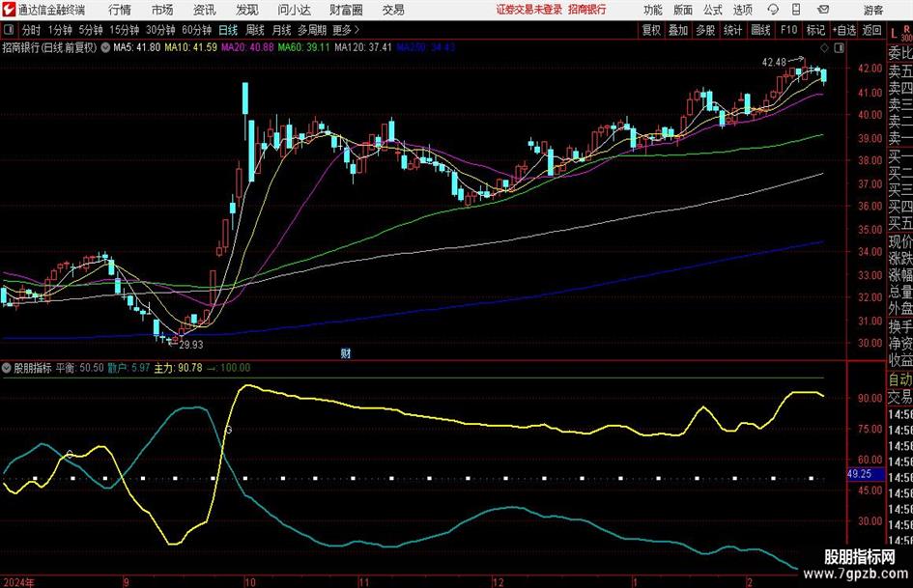Click the 42.48 high price label
913x588 pixels.
point(774,63)
